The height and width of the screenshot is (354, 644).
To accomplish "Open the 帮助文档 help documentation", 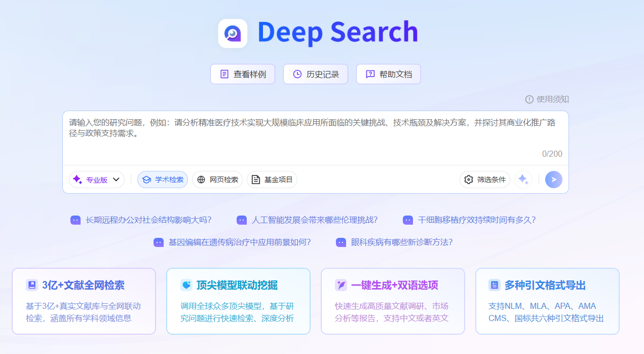I will click(x=388, y=74).
